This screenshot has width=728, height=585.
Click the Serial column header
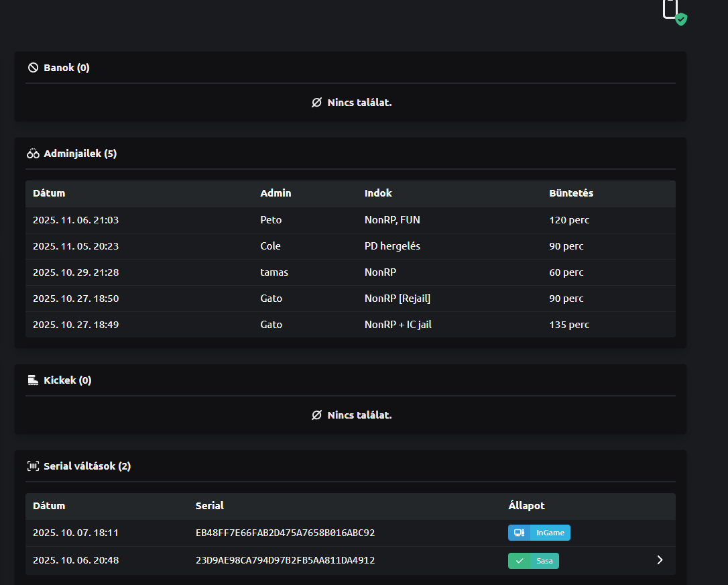pos(209,506)
